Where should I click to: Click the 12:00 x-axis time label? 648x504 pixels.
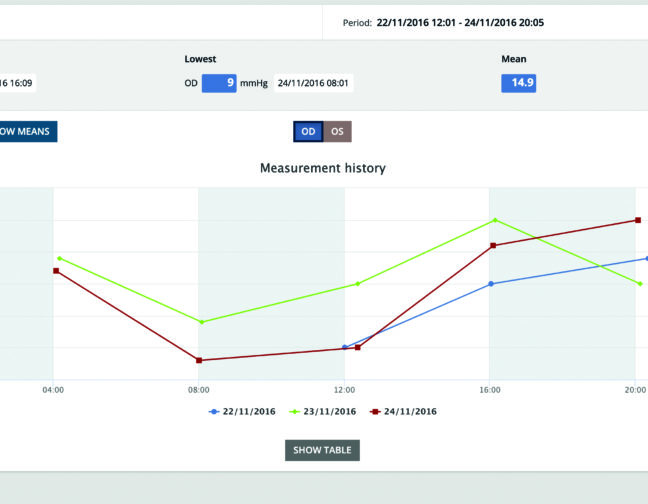344,390
